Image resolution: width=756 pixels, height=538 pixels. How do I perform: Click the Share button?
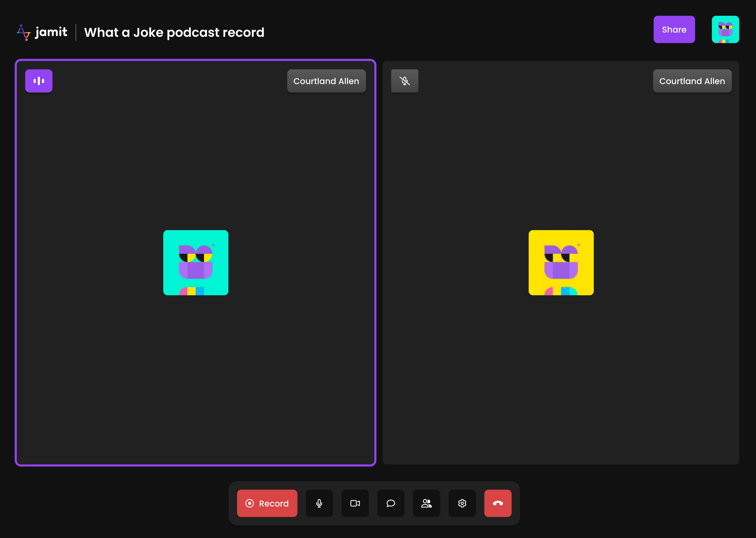(x=674, y=29)
